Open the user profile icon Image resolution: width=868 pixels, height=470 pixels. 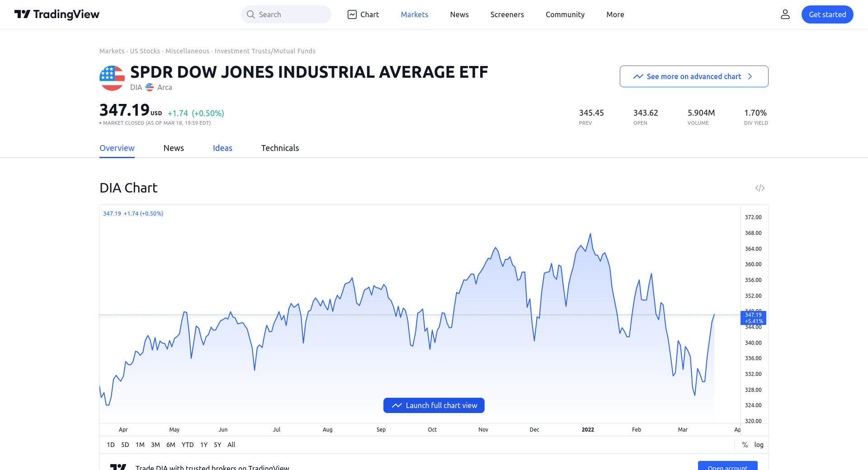785,14
